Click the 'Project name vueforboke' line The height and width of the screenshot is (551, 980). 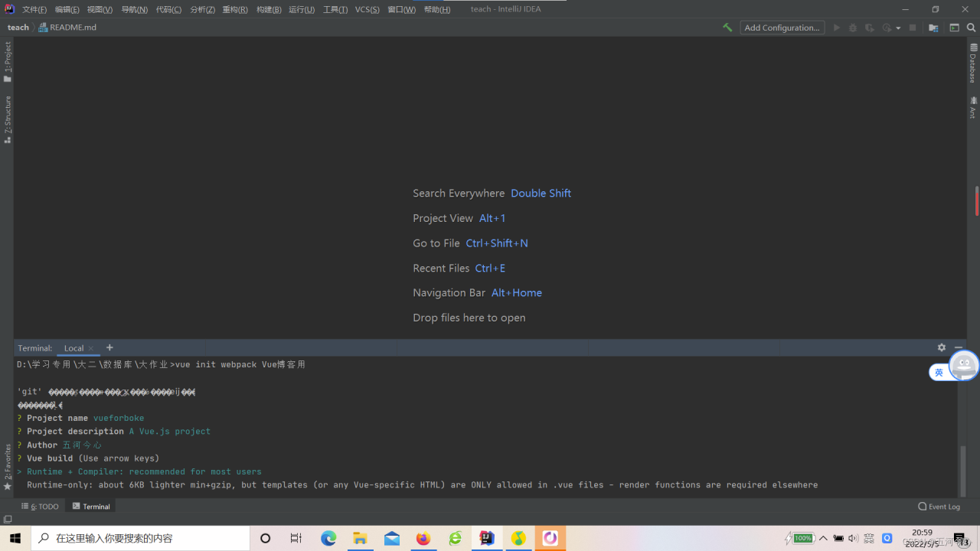click(x=80, y=419)
